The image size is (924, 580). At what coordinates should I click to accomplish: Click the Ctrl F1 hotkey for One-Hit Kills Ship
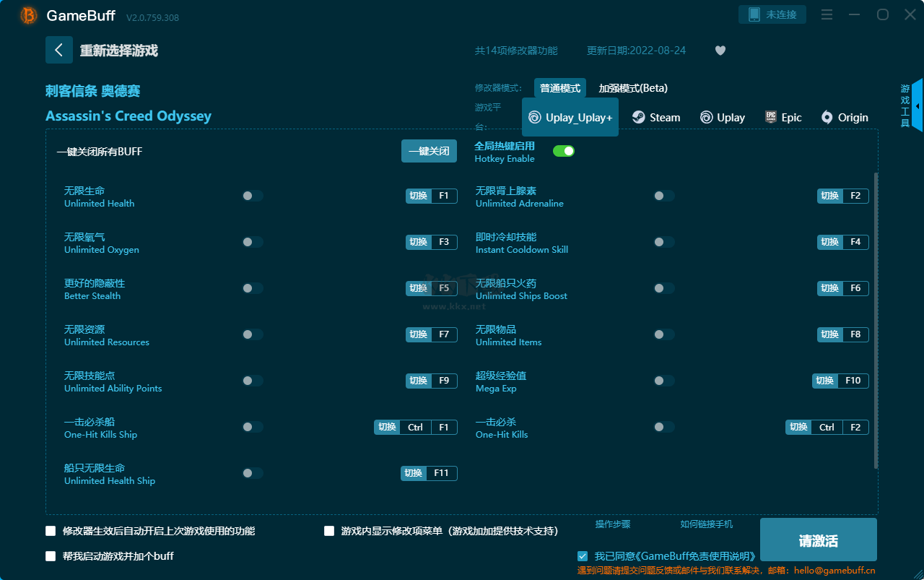tap(416, 427)
